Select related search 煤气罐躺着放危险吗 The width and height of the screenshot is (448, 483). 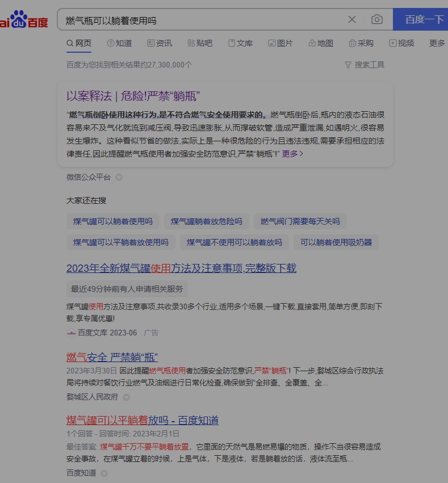click(206, 221)
